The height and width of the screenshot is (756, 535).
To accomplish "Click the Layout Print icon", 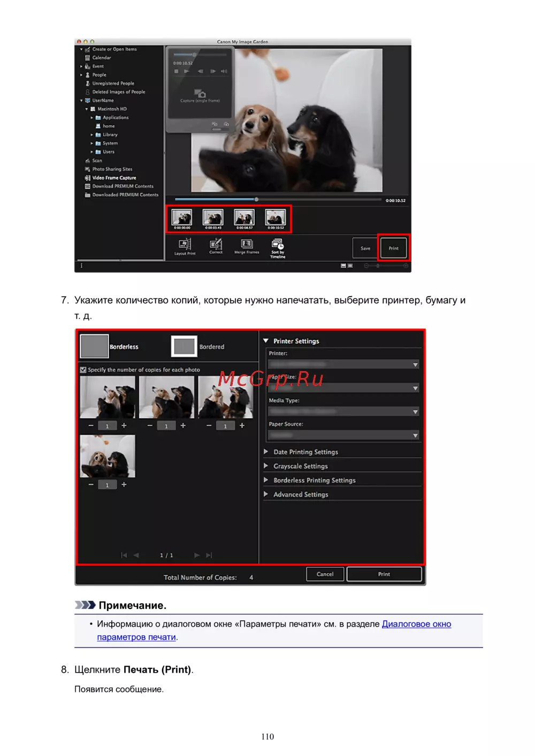I will point(185,245).
